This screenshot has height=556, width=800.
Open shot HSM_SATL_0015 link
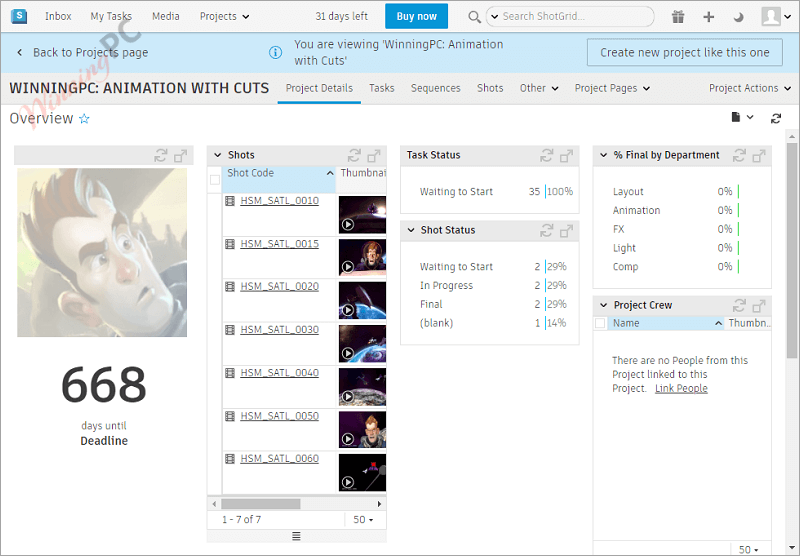280,244
